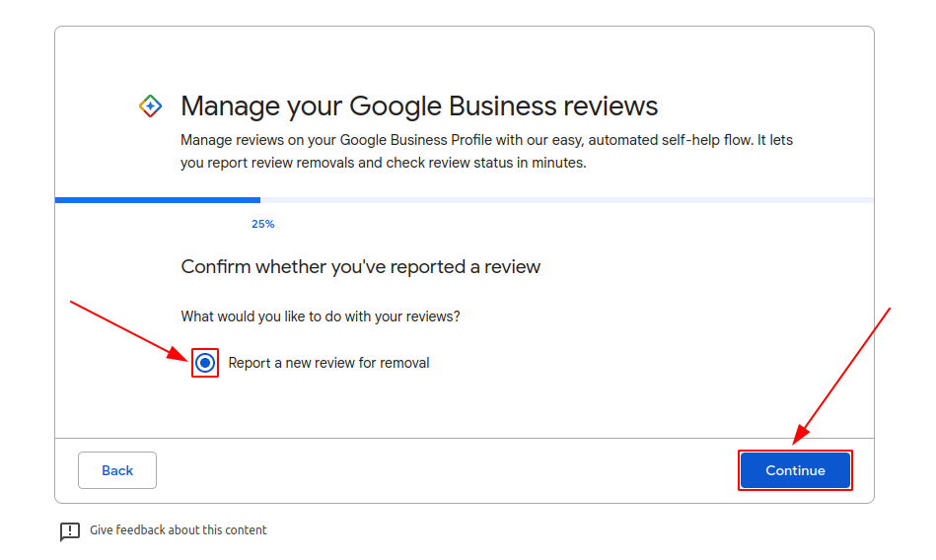Image resolution: width=936 pixels, height=560 pixels.
Task: Click the What would you like to do question text
Action: pyautogui.click(x=321, y=316)
